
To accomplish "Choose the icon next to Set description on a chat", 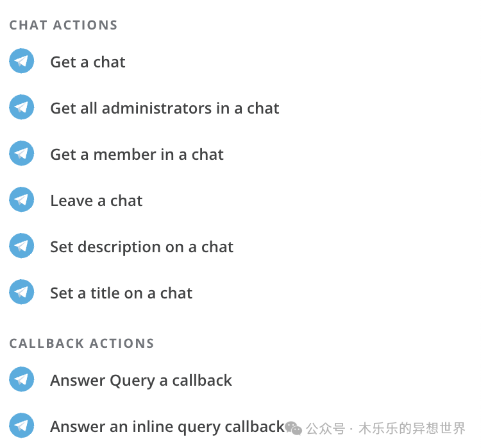I will (21, 246).
